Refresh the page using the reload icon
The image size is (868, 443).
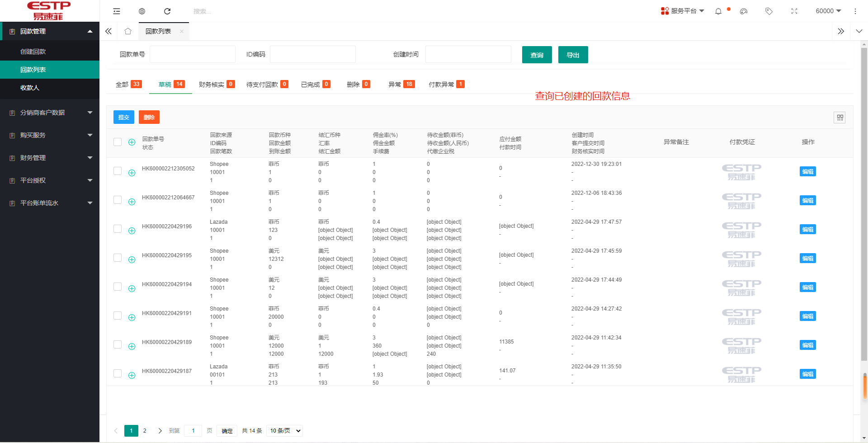pos(167,11)
